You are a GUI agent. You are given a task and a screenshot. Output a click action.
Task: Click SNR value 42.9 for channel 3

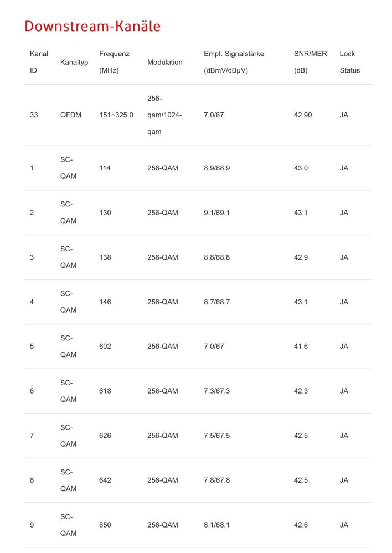tap(301, 257)
